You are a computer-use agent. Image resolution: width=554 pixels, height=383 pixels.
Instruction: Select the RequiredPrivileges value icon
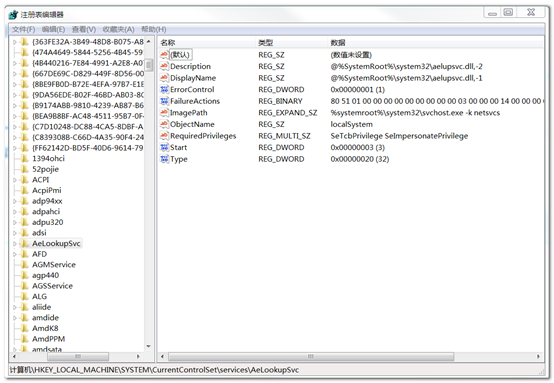(164, 136)
